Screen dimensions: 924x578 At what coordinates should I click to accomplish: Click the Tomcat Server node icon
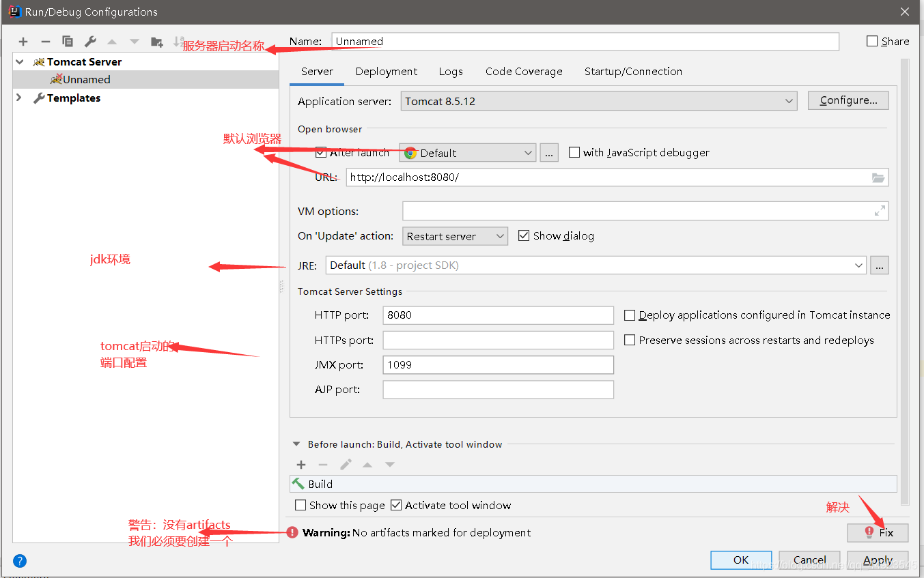point(39,61)
